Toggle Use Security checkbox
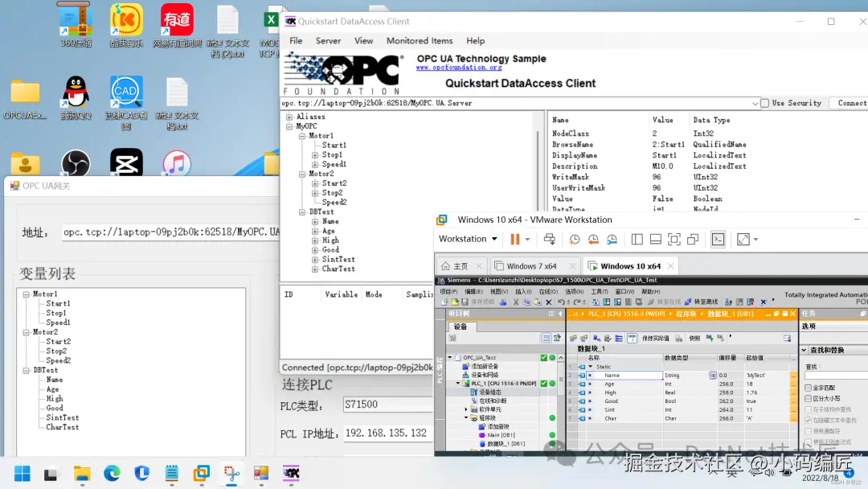 click(x=764, y=103)
